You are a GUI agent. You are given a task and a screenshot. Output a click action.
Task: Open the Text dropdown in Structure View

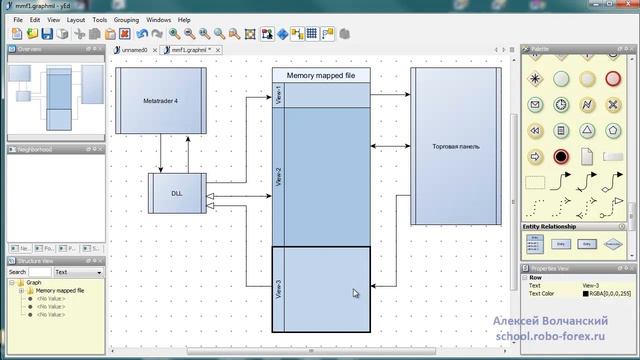point(78,272)
